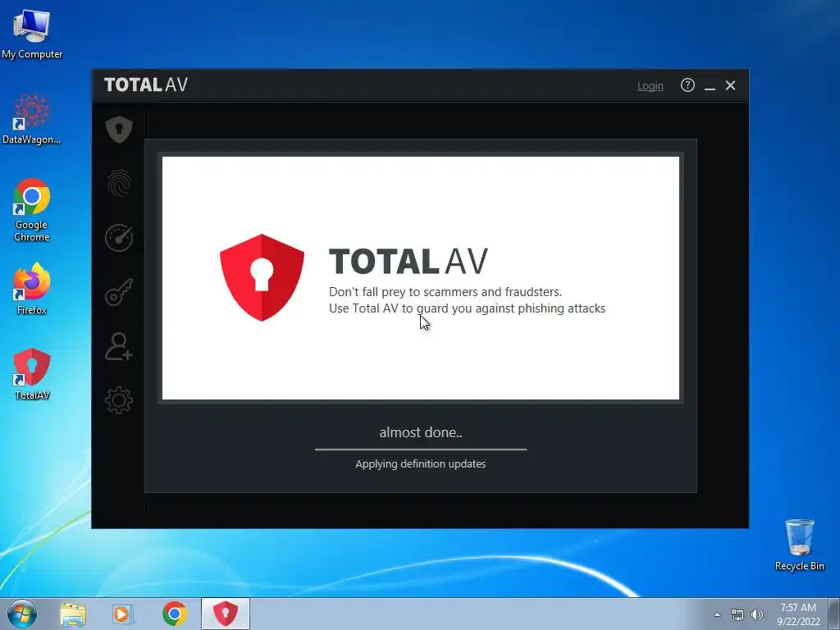Click the add user icon in sidebar
The image size is (840, 630).
tap(119, 346)
